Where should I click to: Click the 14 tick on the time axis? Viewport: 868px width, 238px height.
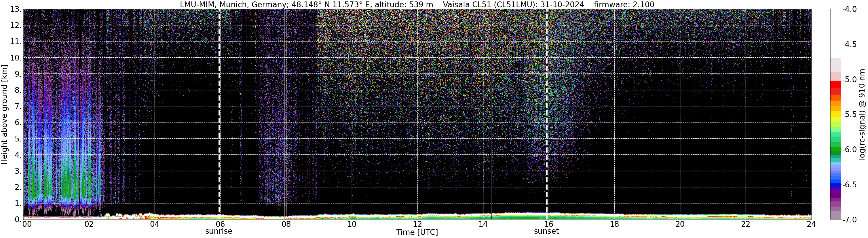click(x=483, y=224)
